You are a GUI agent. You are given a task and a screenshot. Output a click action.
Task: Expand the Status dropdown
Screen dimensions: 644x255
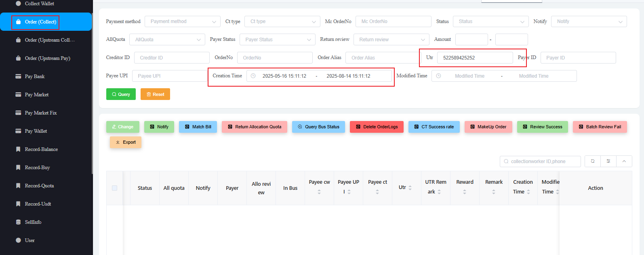click(x=490, y=21)
